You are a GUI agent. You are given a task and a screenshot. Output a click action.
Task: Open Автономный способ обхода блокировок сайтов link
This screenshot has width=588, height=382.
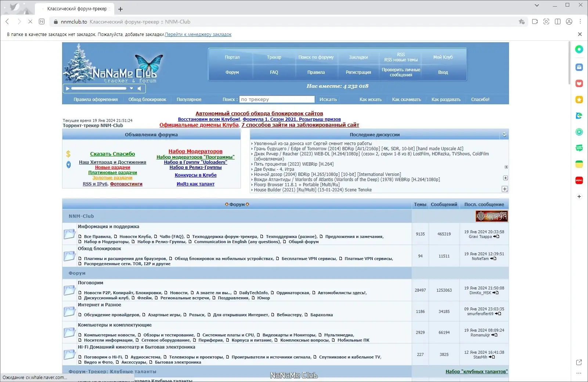tap(259, 113)
